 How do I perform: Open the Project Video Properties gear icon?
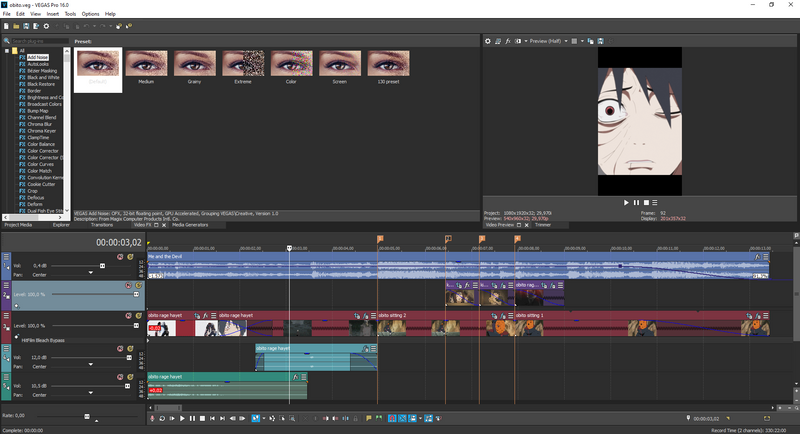(488, 42)
